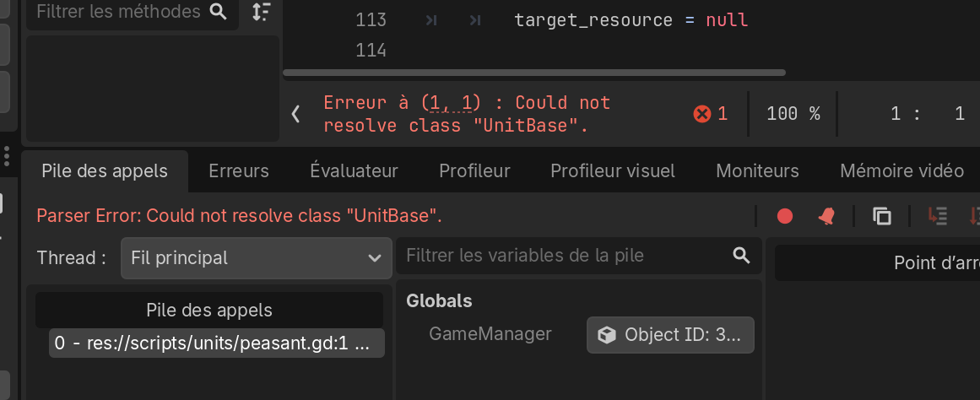The image size is (980, 400).
Task: Toggle the skip breakpoints red circle
Action: (x=785, y=216)
